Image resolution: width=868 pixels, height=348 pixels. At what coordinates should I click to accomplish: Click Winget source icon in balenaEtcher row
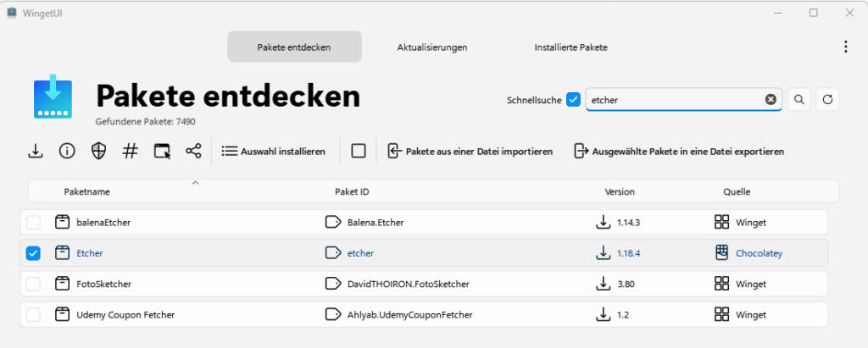(722, 223)
